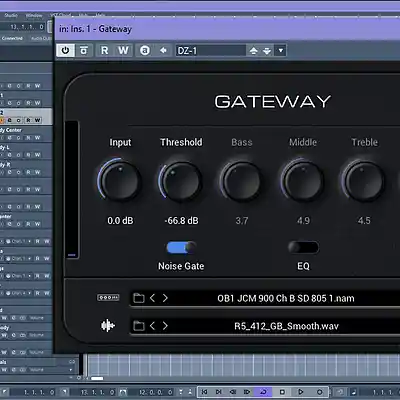Select next NAM model with right chevron
The image size is (400, 400).
165,298
